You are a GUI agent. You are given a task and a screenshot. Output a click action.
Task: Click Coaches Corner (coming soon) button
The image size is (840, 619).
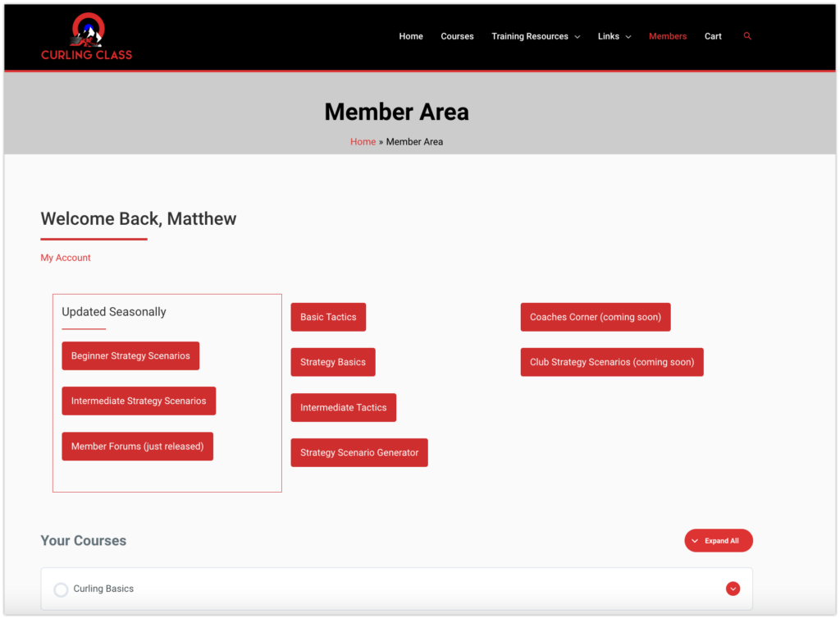pos(596,317)
